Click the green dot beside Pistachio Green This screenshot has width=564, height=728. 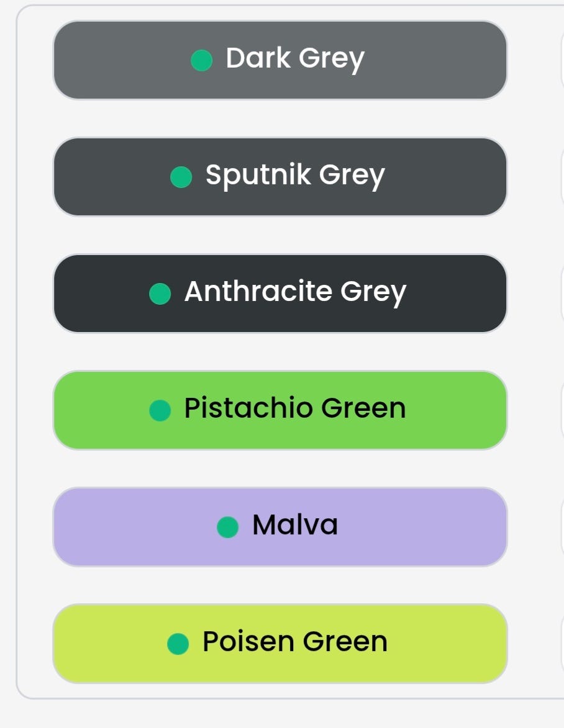[160, 410]
